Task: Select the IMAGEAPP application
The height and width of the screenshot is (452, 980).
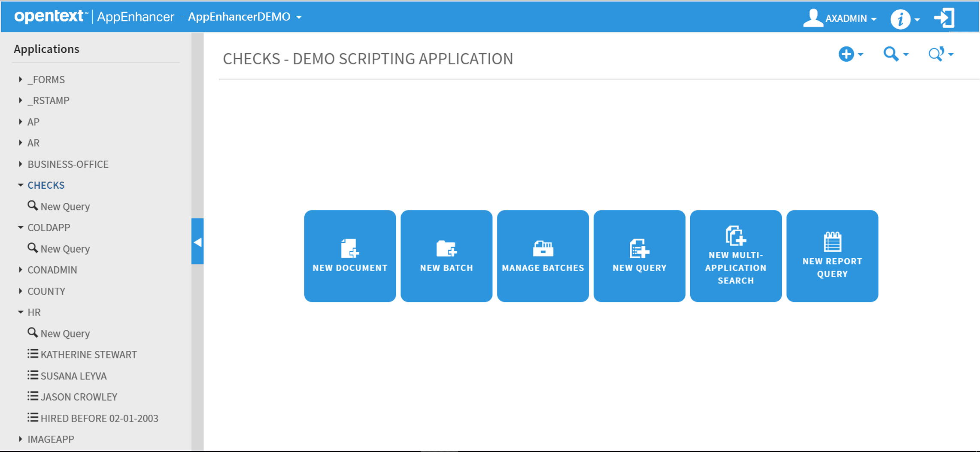Action: click(51, 439)
